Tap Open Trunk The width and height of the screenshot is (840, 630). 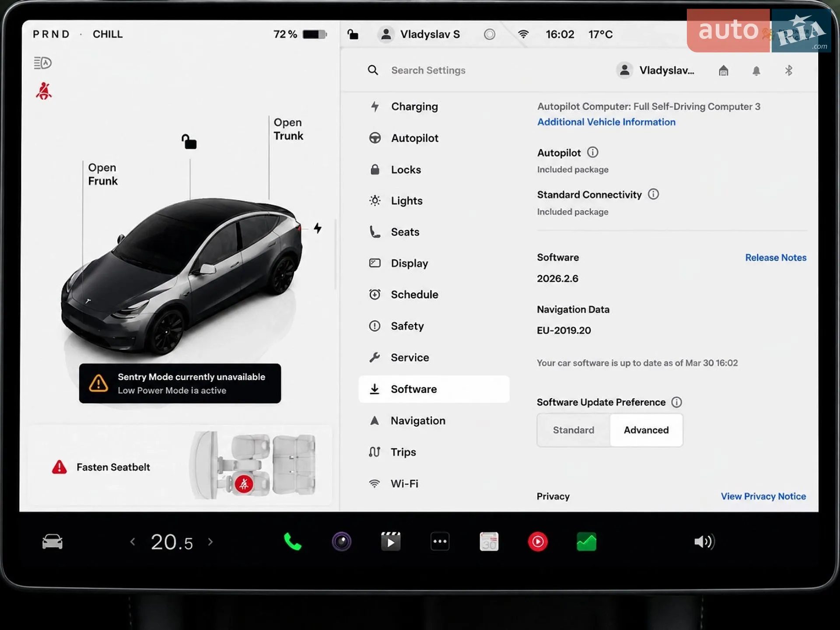288,129
